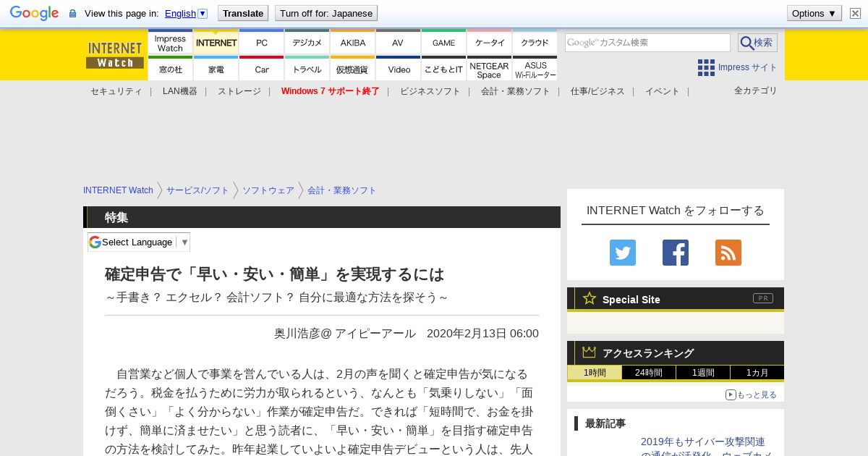This screenshot has width=868, height=456.
Task: Open the PC channel tab
Action: 262,43
